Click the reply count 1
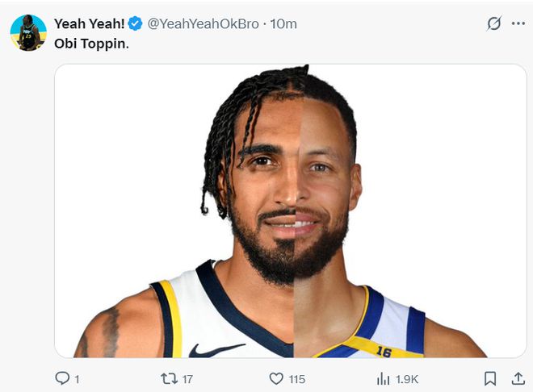 tap(77, 378)
